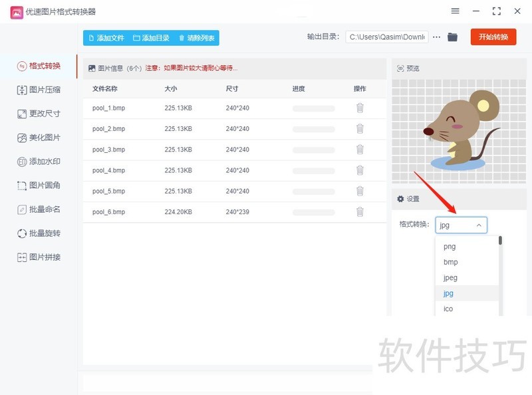The height and width of the screenshot is (395, 532).
Task: Open the 批量旋转 batch rotate tool
Action: (40, 233)
